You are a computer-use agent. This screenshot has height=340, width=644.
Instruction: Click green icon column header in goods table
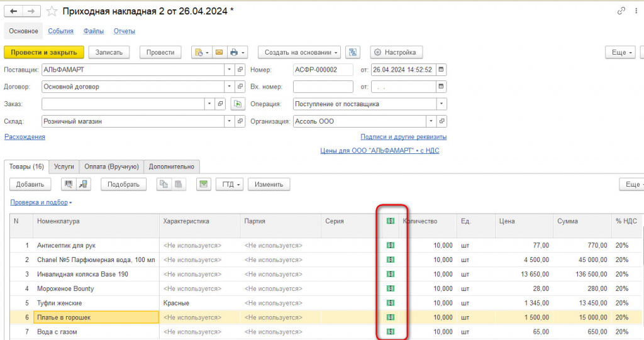390,221
